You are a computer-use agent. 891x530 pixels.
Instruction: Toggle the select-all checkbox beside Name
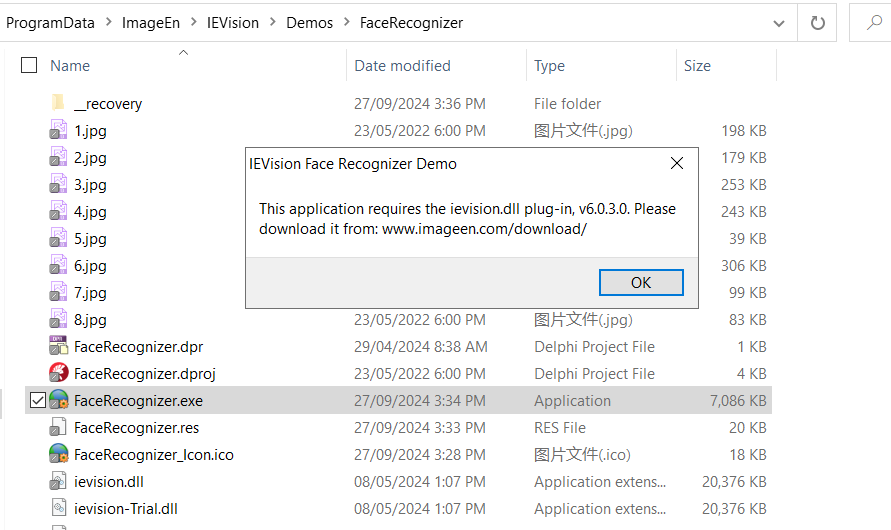click(29, 65)
